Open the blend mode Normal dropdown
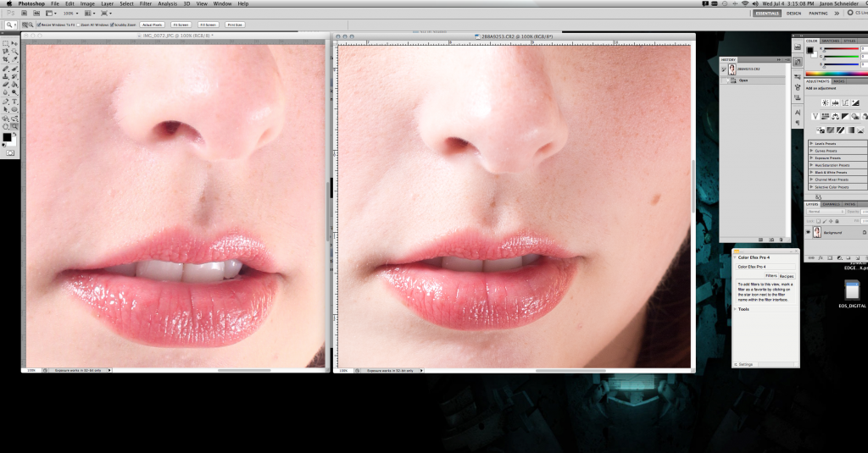This screenshot has height=453, width=868. [826, 212]
